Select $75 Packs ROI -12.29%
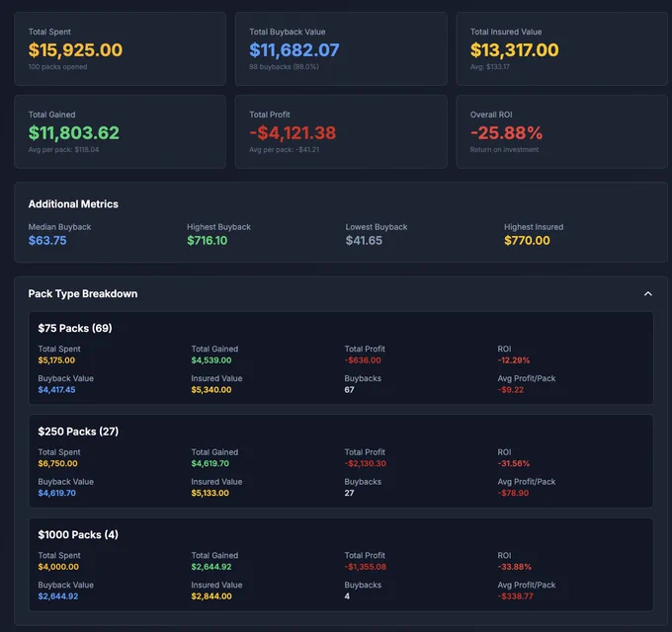The width and height of the screenshot is (672, 632). pos(514,360)
